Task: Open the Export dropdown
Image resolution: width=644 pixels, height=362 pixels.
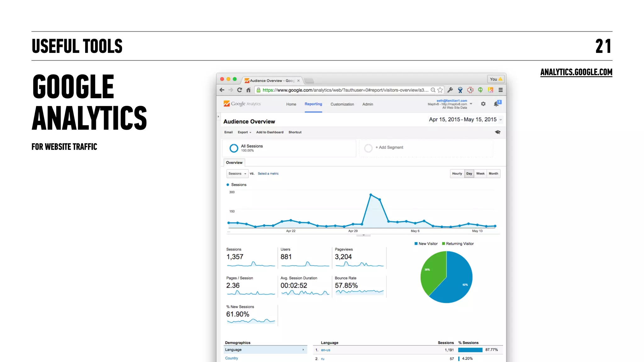Action: (244, 132)
